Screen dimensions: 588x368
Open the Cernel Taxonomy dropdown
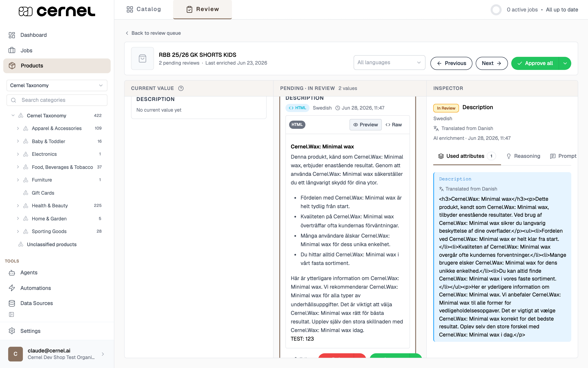pos(57,85)
